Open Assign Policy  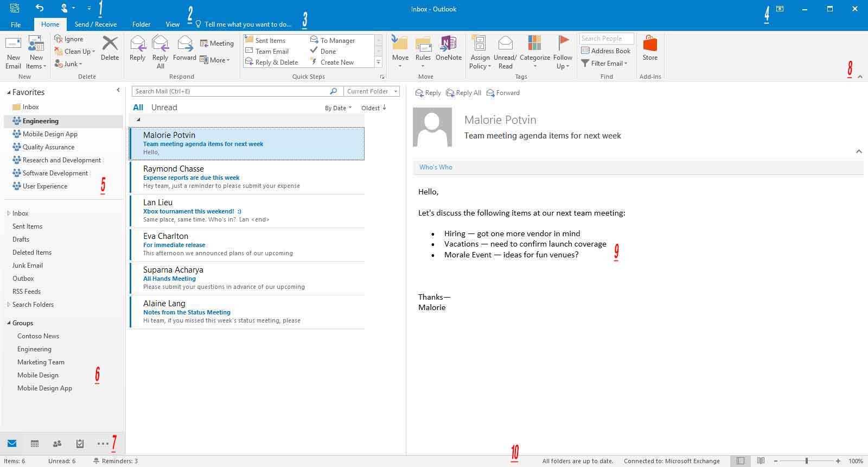pyautogui.click(x=480, y=52)
